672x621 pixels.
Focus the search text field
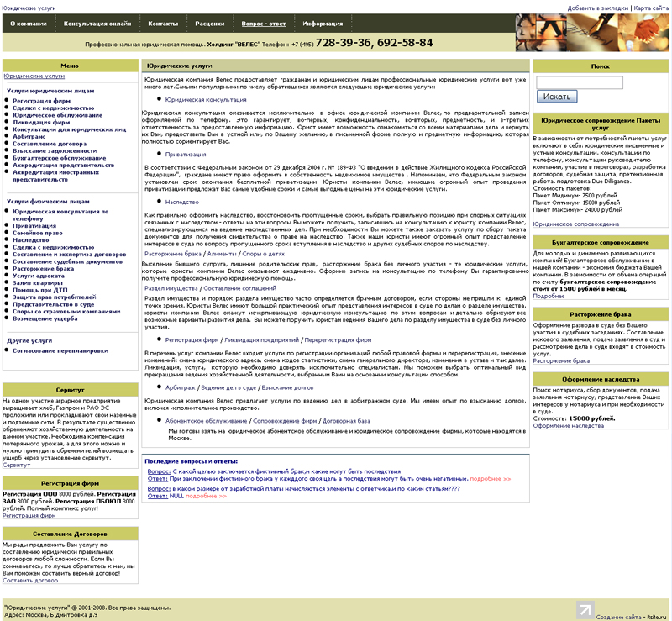coord(580,82)
